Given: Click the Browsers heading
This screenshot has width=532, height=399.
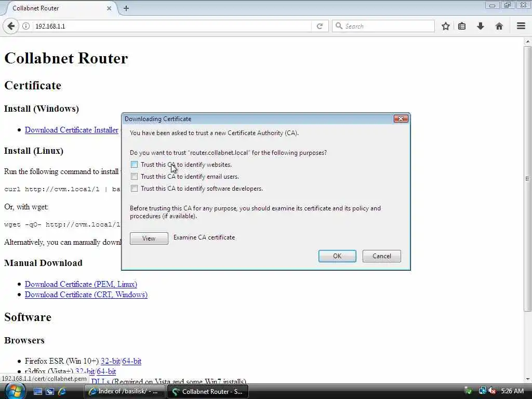Looking at the screenshot, I should click(24, 340).
